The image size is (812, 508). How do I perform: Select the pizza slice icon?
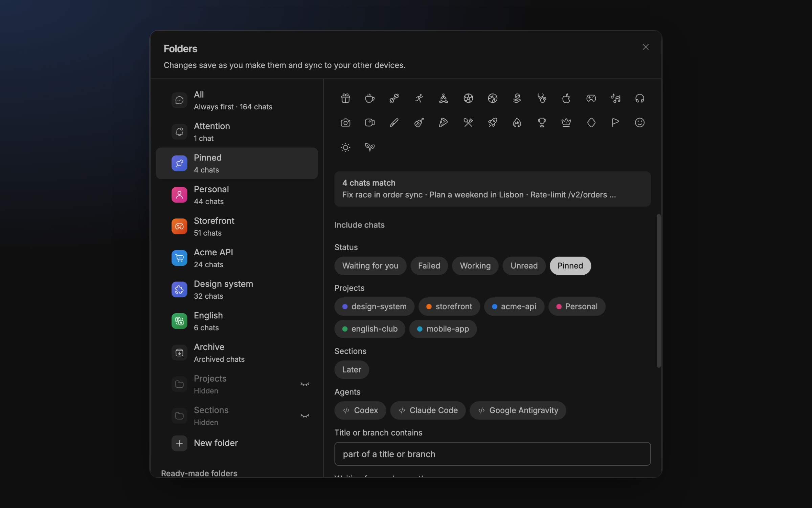tap(444, 123)
